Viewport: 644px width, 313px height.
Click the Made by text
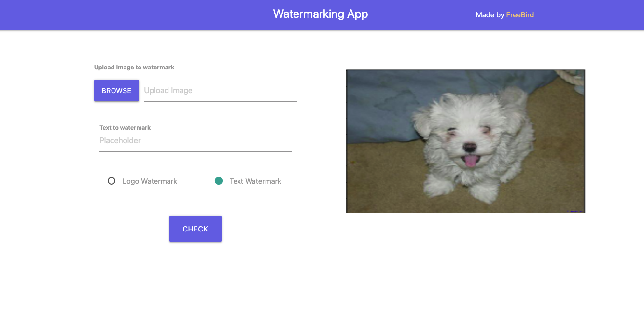[x=490, y=15]
